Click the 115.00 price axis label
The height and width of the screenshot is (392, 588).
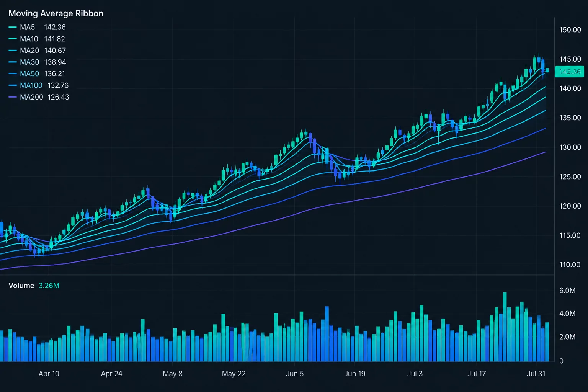pos(570,235)
